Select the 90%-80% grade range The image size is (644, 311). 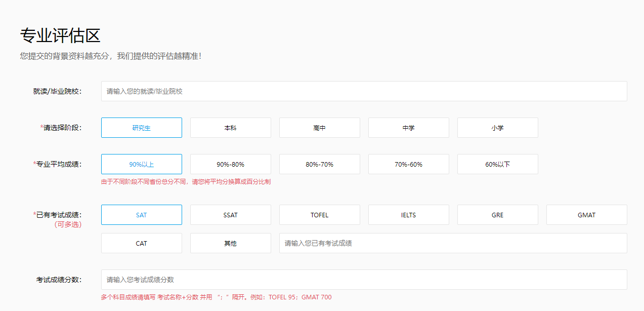point(231,164)
